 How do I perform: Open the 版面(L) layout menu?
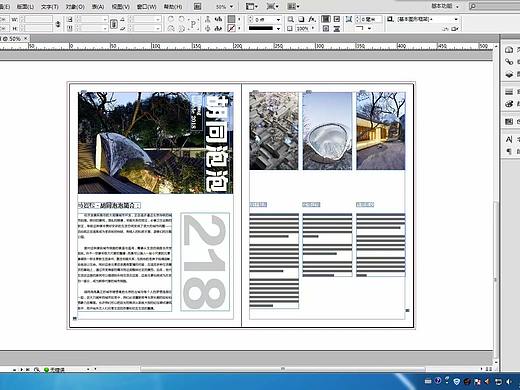click(25, 6)
